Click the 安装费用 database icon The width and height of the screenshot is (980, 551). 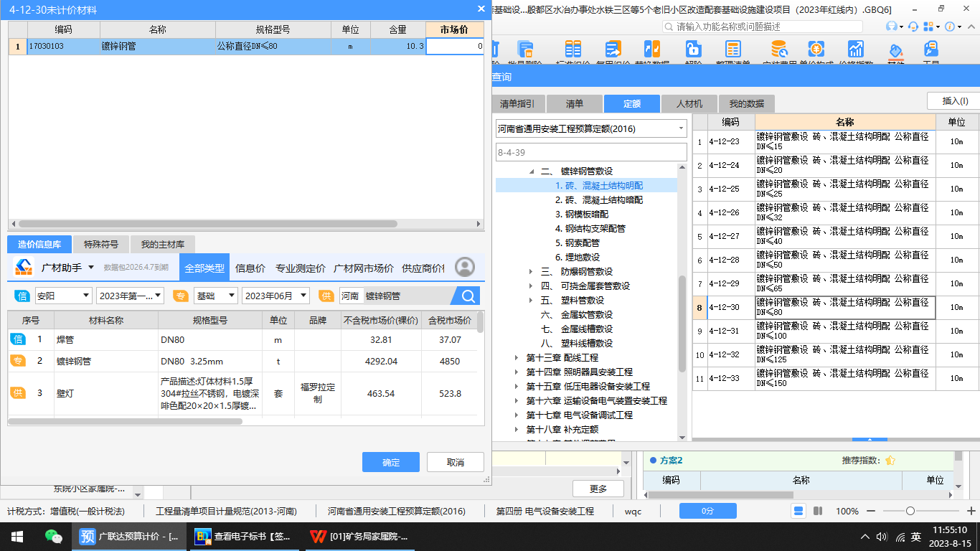click(x=778, y=50)
